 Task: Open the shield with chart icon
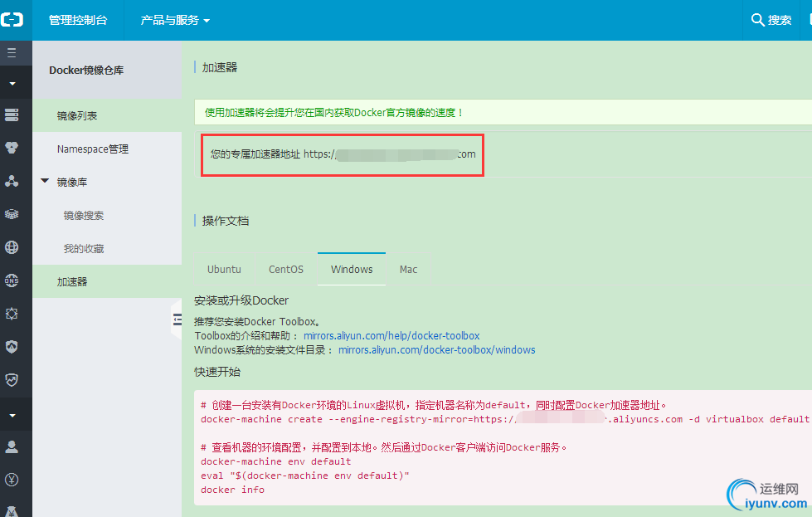point(12,380)
